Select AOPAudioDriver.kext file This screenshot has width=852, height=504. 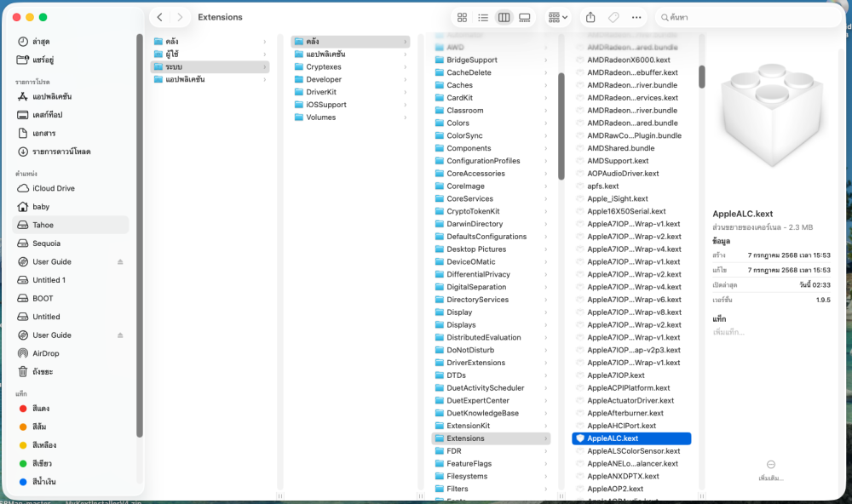[631, 174]
